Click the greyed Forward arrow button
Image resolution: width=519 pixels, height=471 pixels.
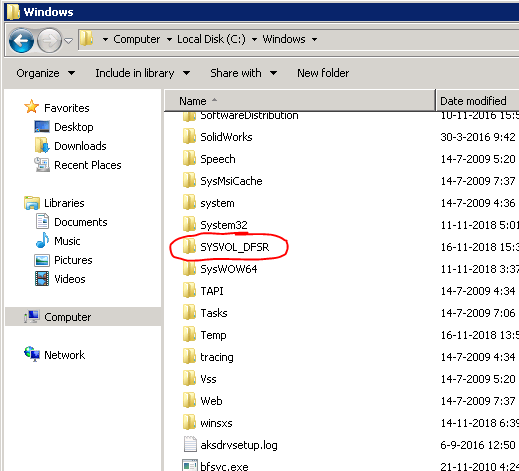point(49,40)
